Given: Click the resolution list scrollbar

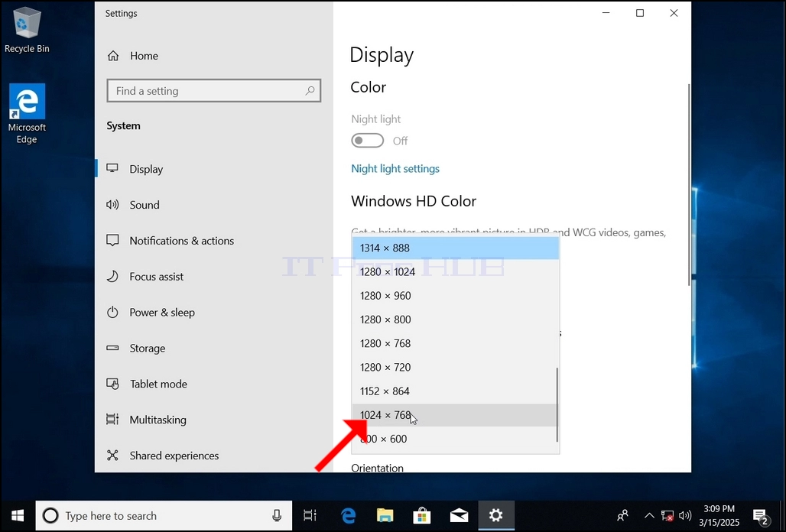Looking at the screenshot, I should 557,405.
